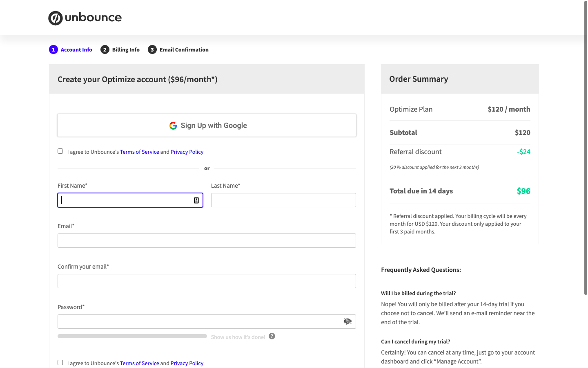Click 'Frequently Asked Questions:' heading

click(x=421, y=270)
